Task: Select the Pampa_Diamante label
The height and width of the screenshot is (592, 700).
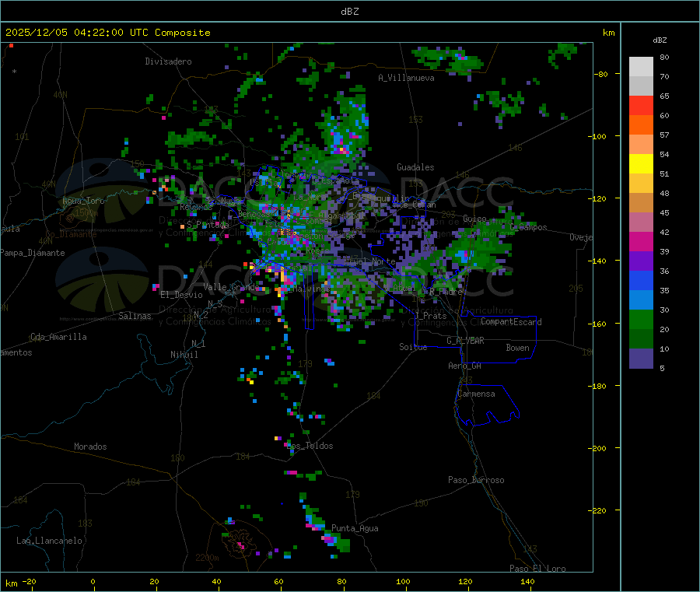Action: coord(33,253)
